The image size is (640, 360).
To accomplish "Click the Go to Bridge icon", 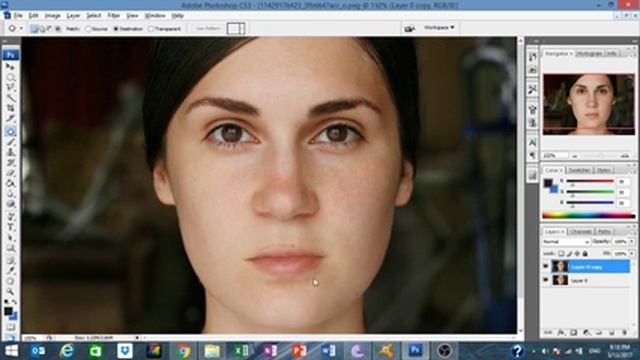I will (409, 28).
